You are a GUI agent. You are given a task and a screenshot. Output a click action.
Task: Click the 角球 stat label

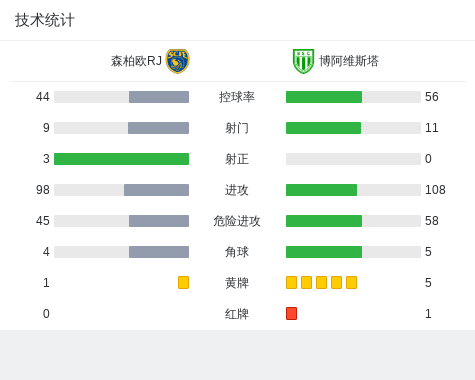pos(237,252)
